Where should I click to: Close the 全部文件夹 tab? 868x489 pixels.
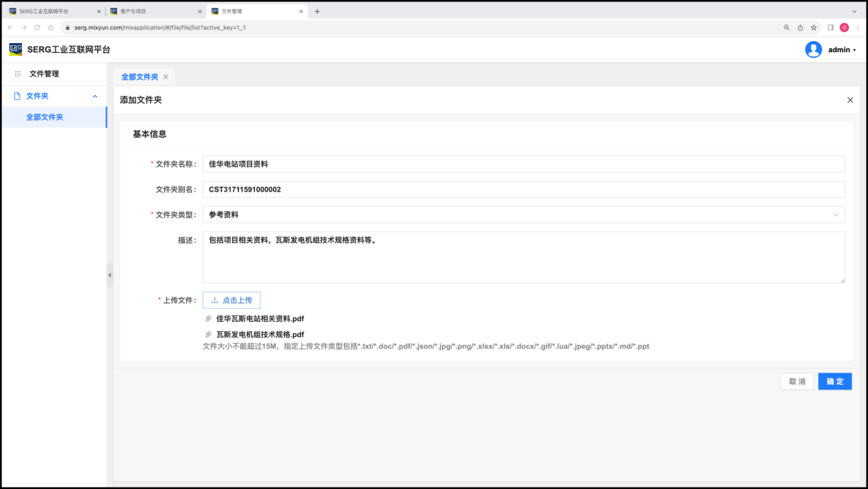pyautogui.click(x=166, y=77)
